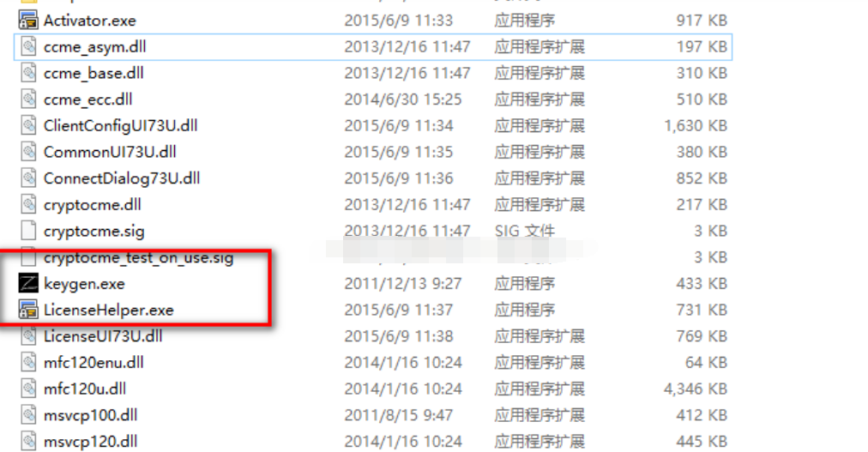Click the keygen.exe black Z icon
Viewport: 868px width, 452px height.
tap(28, 284)
